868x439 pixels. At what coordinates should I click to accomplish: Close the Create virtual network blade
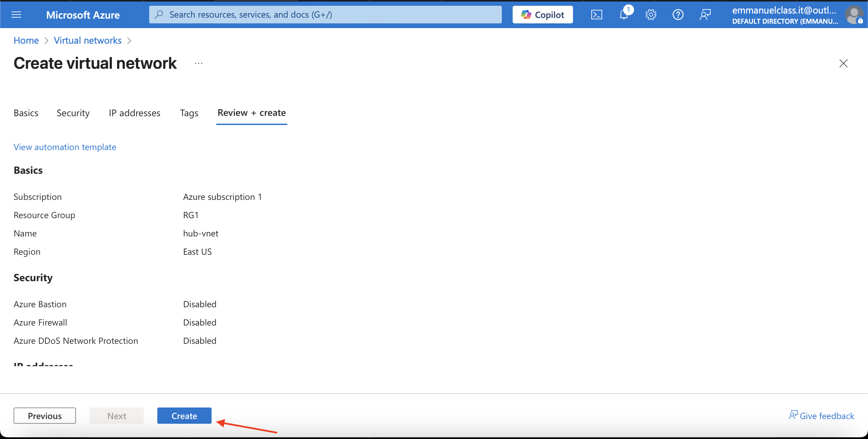click(843, 63)
